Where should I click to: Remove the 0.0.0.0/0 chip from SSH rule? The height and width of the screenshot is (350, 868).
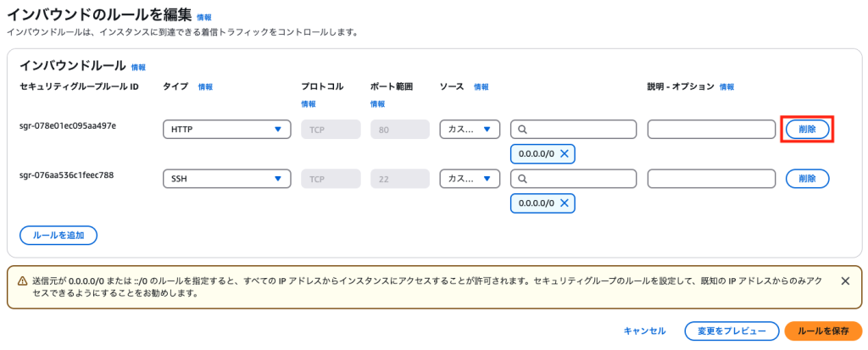click(x=564, y=203)
